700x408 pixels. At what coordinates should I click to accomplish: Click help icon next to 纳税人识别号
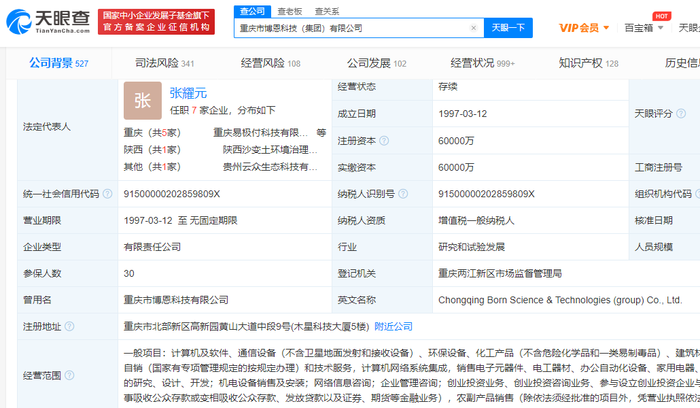coord(403,193)
